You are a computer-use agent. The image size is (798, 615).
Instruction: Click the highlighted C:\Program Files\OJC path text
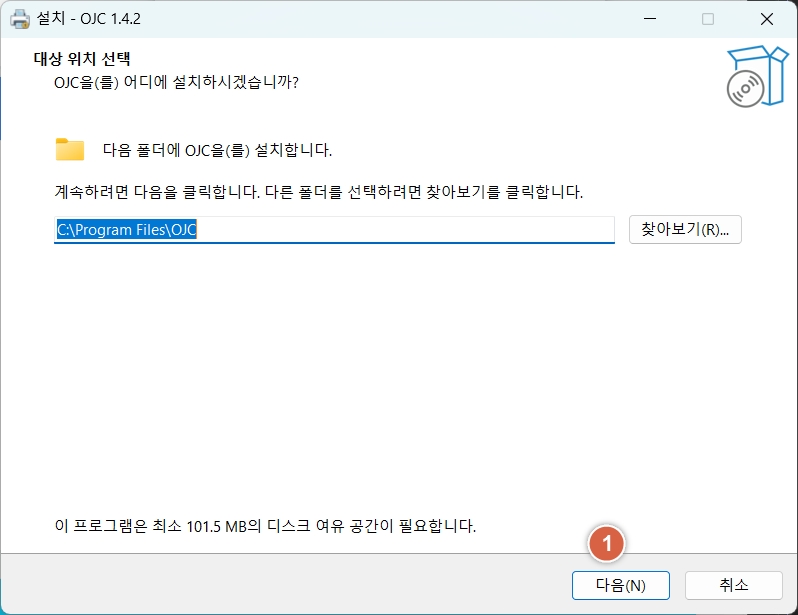tap(125, 229)
